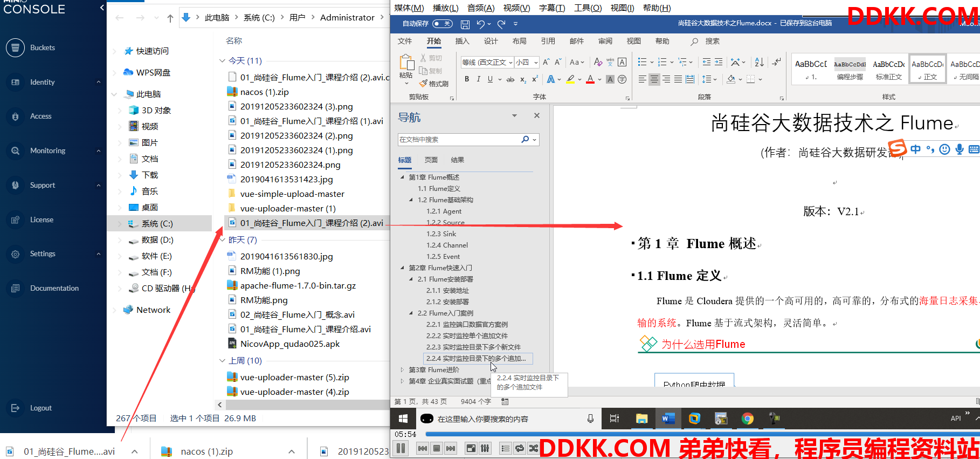
Task: Click the VLC blue seek bar
Action: coord(702,434)
